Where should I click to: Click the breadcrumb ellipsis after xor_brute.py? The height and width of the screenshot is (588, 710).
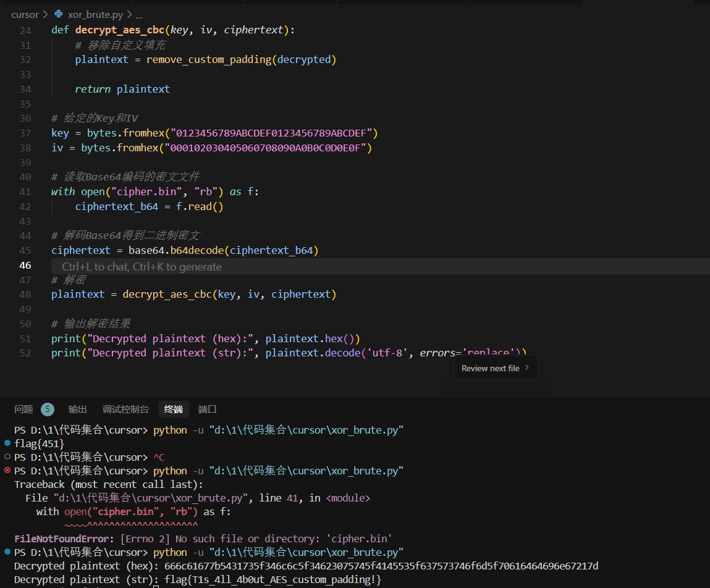(138, 15)
